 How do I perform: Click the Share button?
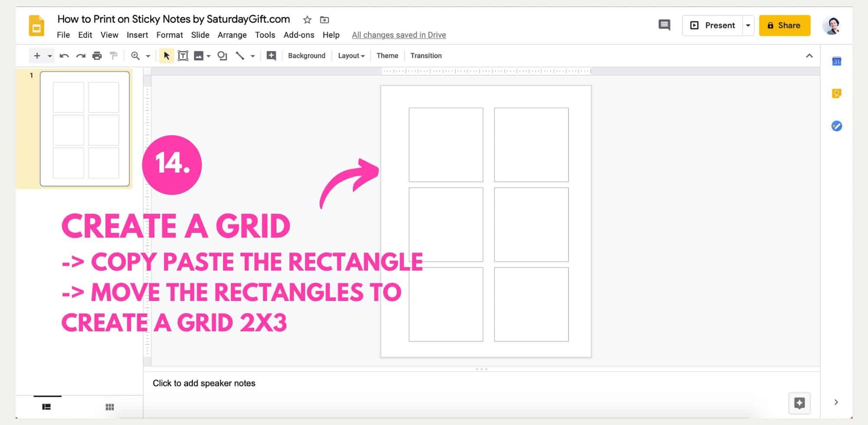pos(785,25)
